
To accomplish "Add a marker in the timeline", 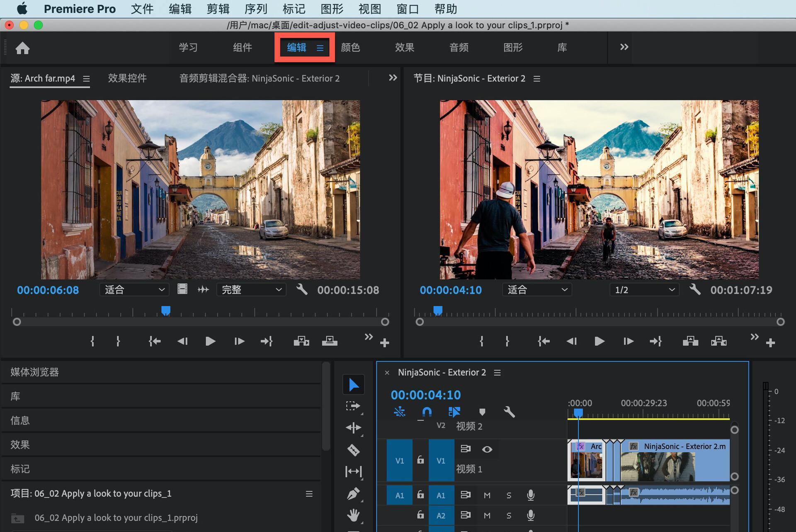I will 482,412.
